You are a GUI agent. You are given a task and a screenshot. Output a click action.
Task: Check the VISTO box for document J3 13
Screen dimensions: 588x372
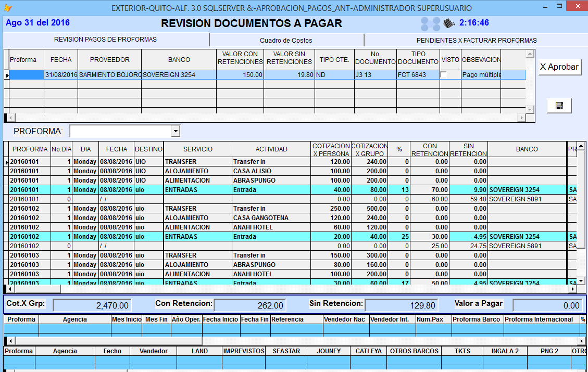(x=444, y=75)
